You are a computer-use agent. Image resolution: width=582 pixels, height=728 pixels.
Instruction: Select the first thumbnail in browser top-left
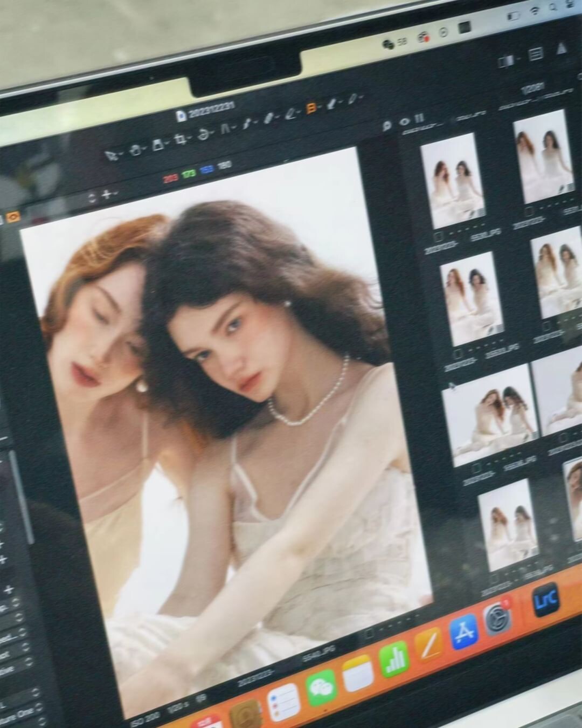click(x=452, y=180)
